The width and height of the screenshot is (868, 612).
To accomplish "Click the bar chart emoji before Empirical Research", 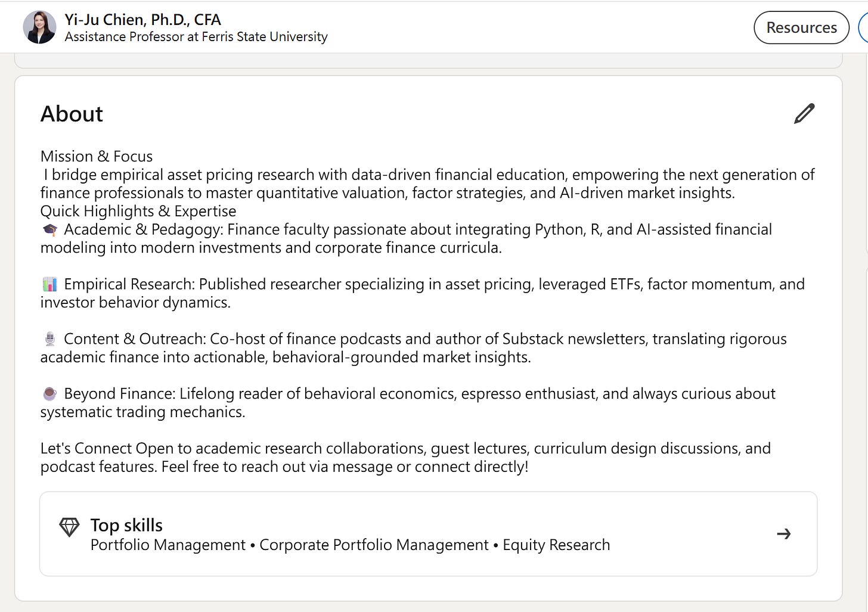I will point(50,284).
